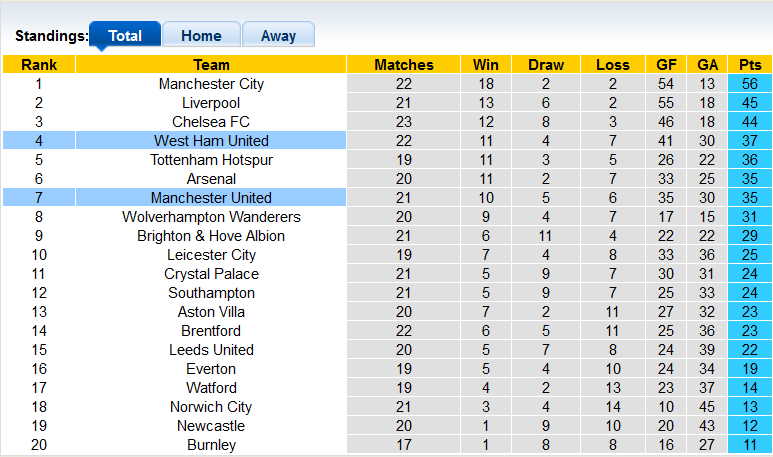The height and width of the screenshot is (457, 773).
Task: Click the Arsenal team name
Action: [x=211, y=179]
